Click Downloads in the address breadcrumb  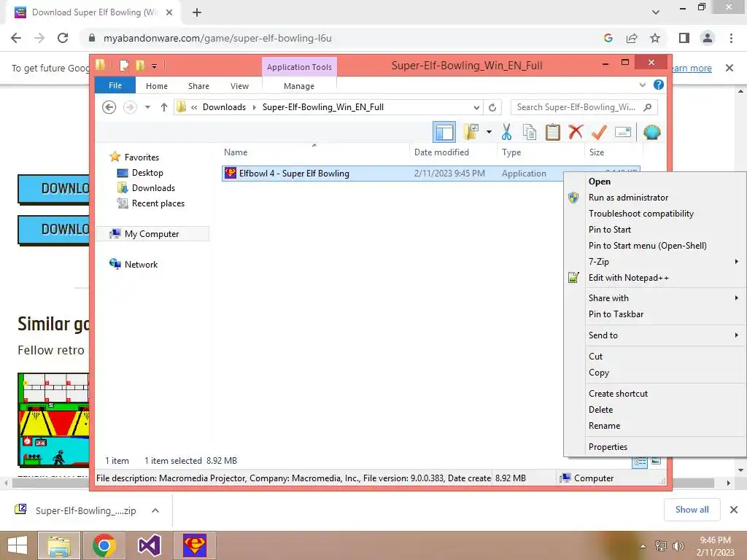click(224, 107)
